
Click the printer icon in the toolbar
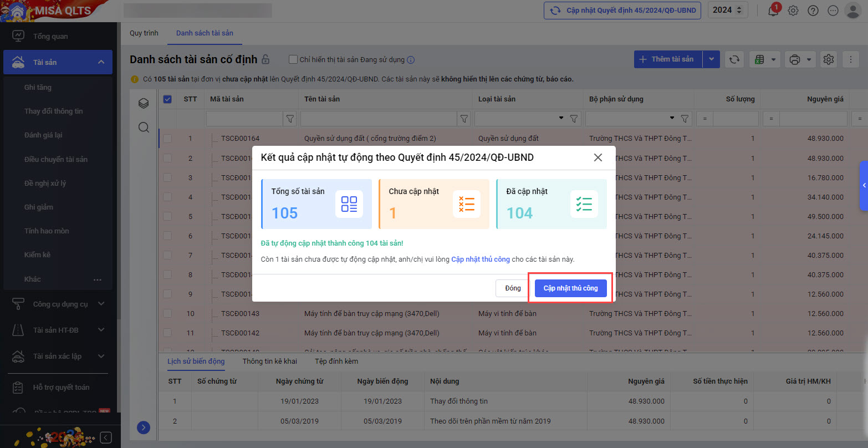pos(795,59)
